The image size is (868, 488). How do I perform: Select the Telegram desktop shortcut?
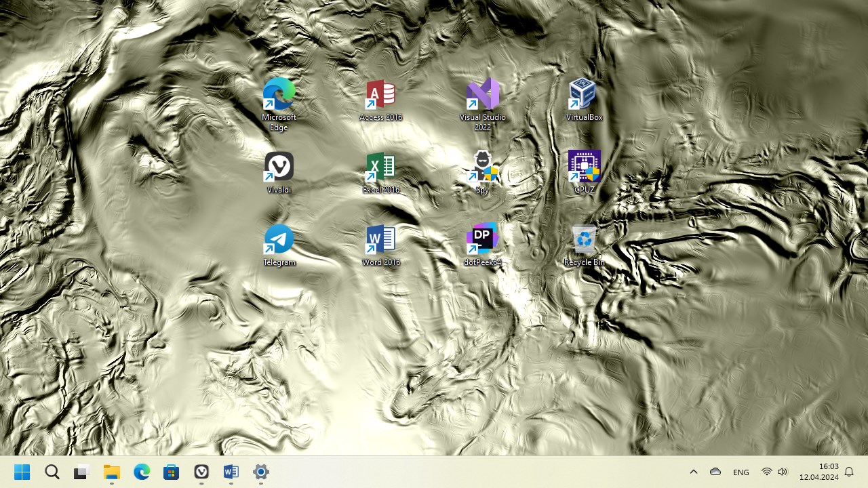tap(279, 245)
